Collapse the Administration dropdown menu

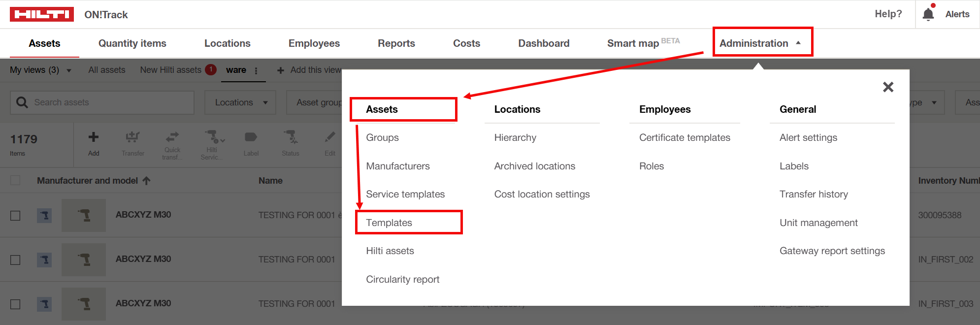[x=761, y=43]
